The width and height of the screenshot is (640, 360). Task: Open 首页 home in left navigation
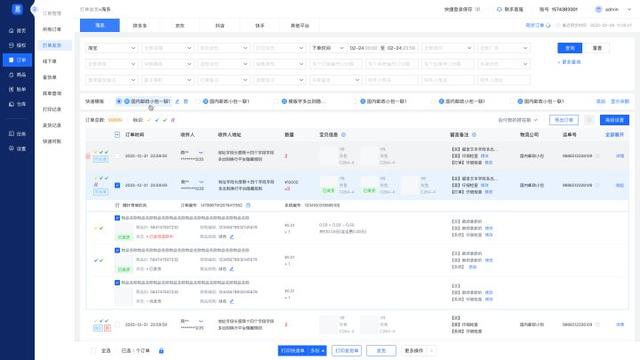tap(17, 31)
